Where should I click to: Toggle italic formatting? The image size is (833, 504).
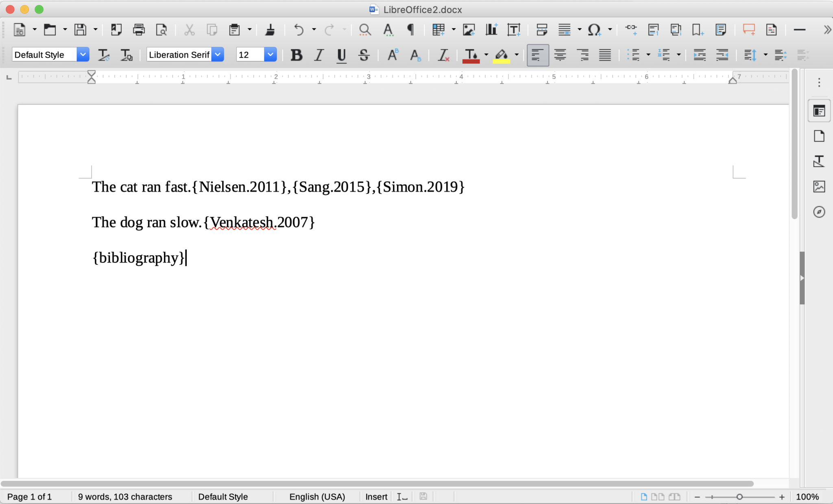(x=319, y=55)
